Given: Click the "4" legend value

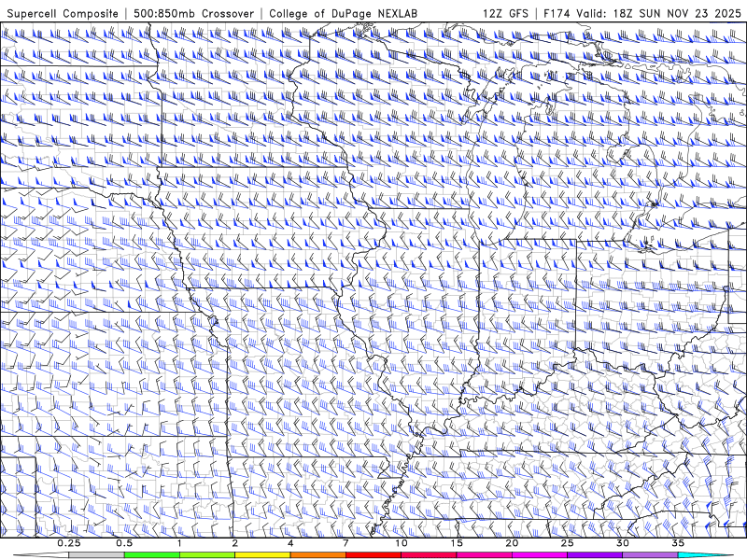Looking at the screenshot, I should pos(290,543).
